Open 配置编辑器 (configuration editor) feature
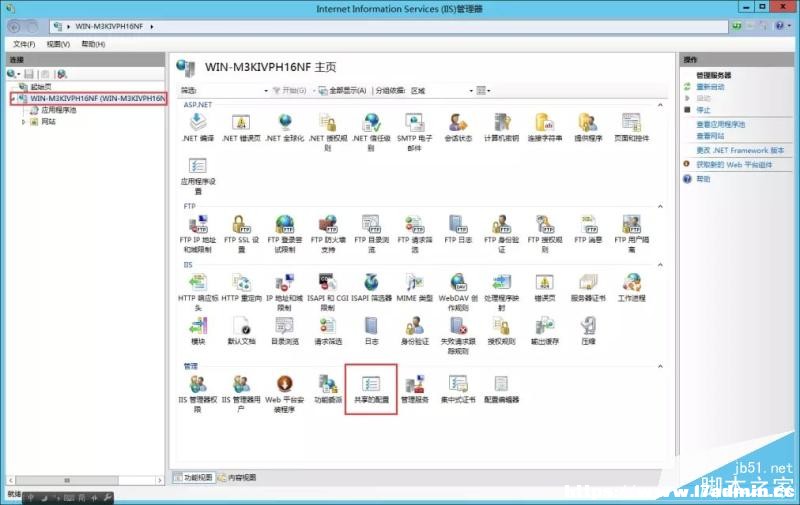Viewport: 800px width, 505px height. (502, 389)
